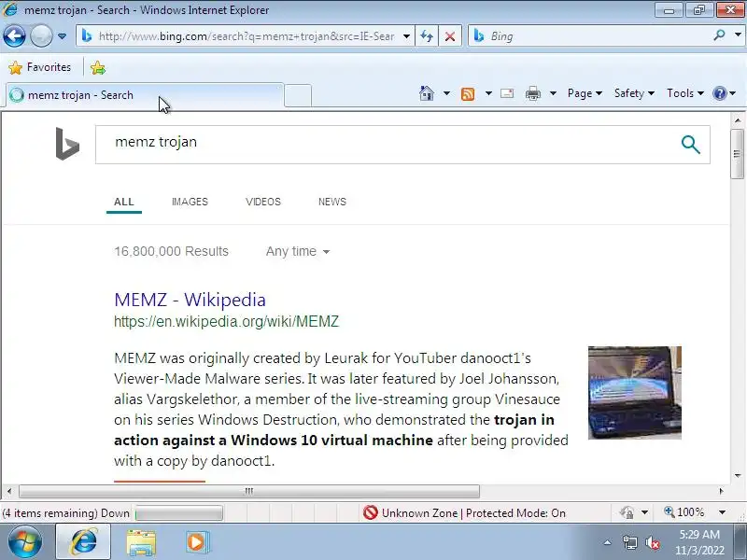747x560 pixels.
Task: Click the page loading progress bar
Action: click(179, 513)
